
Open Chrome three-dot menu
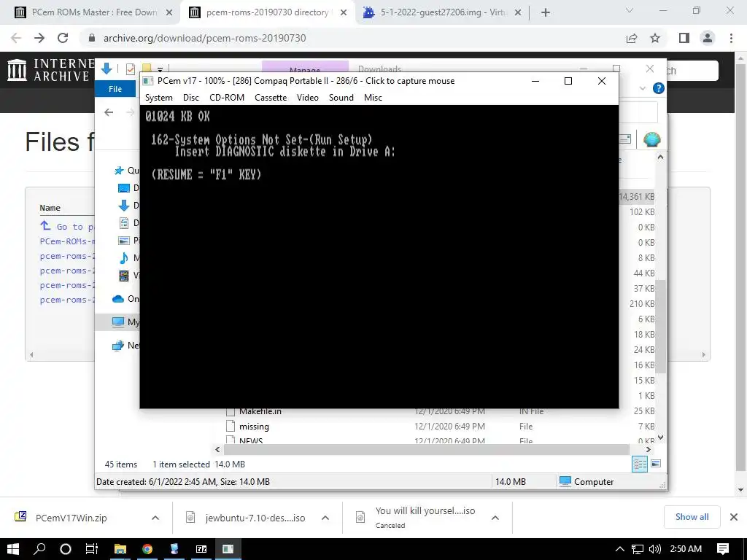tap(731, 38)
